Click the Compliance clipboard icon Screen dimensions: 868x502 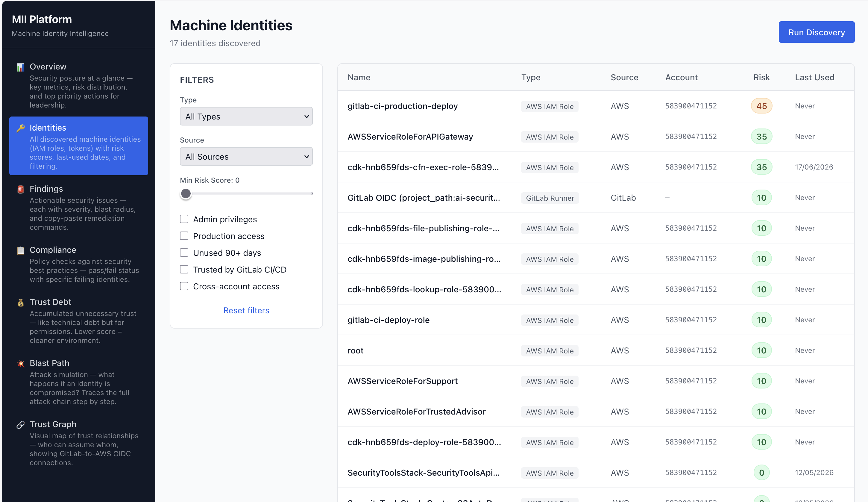tap(21, 250)
